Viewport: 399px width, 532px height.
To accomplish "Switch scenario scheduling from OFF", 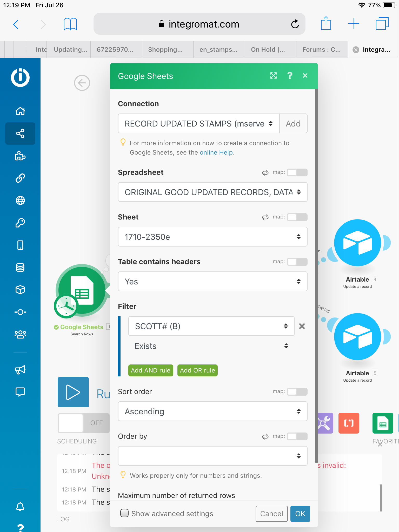I will point(84,423).
